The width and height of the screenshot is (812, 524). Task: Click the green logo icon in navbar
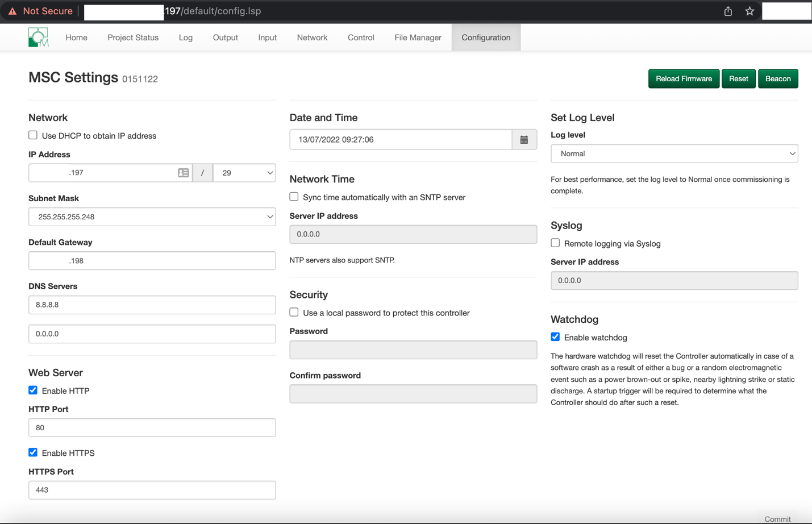click(x=38, y=38)
